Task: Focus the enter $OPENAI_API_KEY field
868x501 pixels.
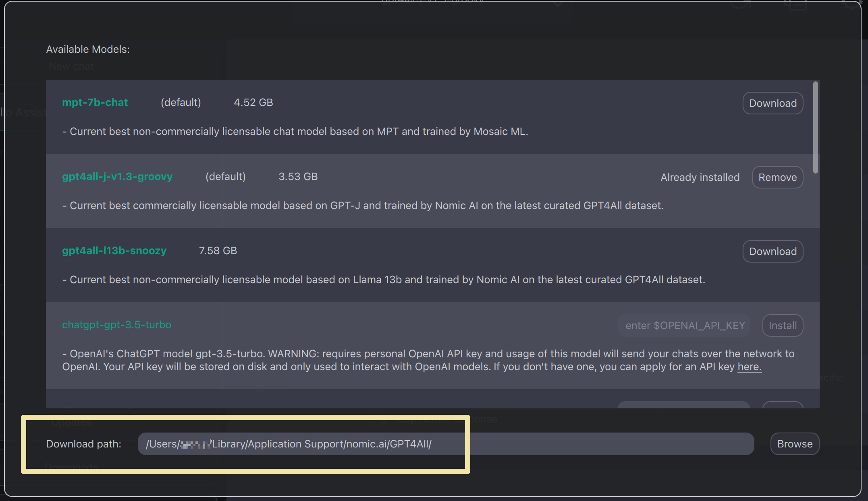Action: pyautogui.click(x=684, y=325)
